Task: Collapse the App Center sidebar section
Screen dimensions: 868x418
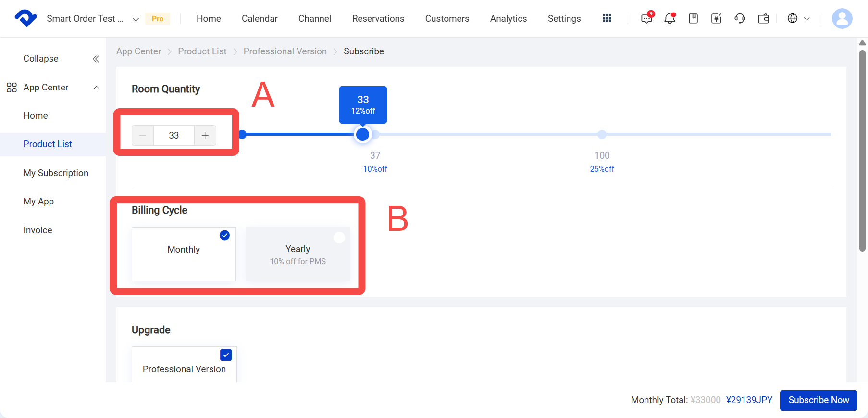Action: coord(97,88)
